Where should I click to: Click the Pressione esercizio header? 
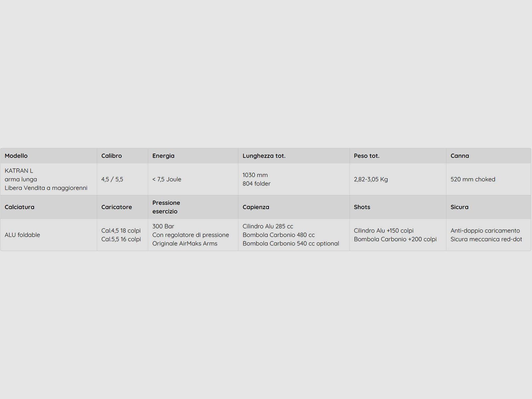(193, 207)
